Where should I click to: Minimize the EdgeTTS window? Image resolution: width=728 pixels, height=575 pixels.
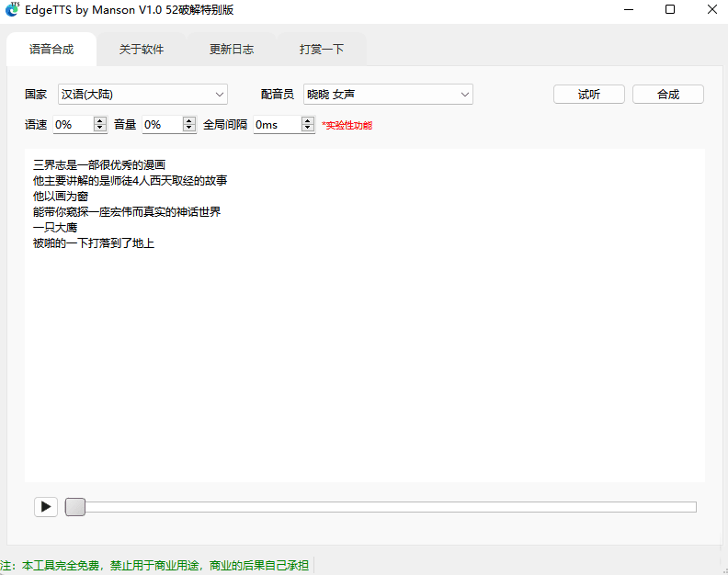pos(628,10)
